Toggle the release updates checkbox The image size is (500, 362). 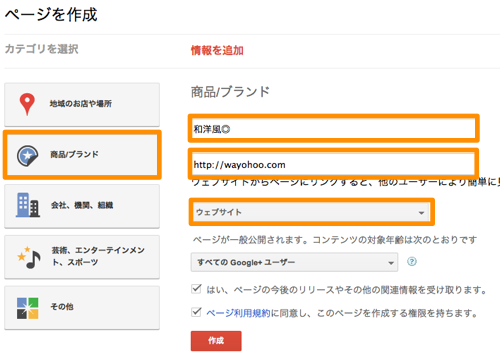tap(196, 289)
